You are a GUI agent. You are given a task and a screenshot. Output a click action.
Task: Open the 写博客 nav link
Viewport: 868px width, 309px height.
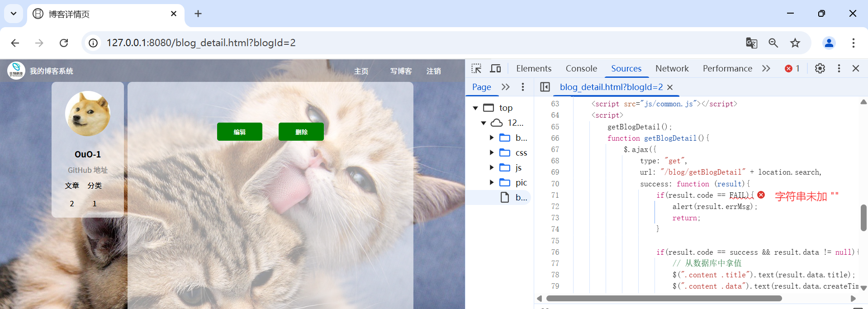click(401, 71)
